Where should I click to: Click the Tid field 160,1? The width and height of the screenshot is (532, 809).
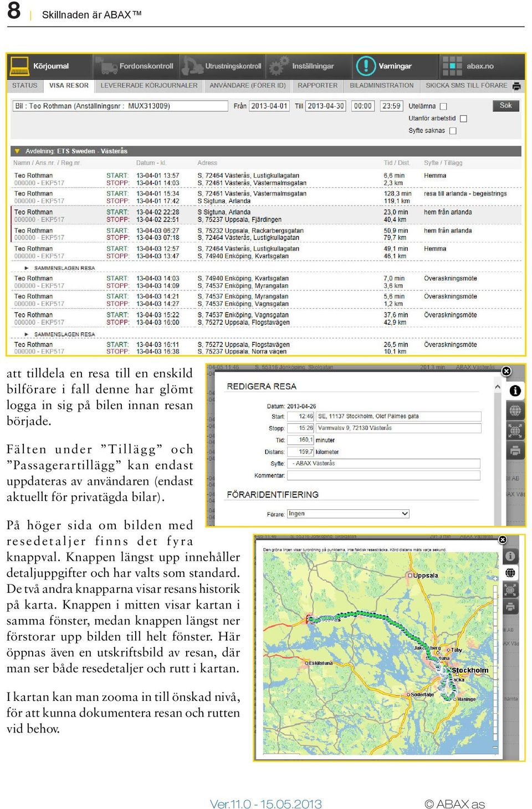pyautogui.click(x=300, y=440)
